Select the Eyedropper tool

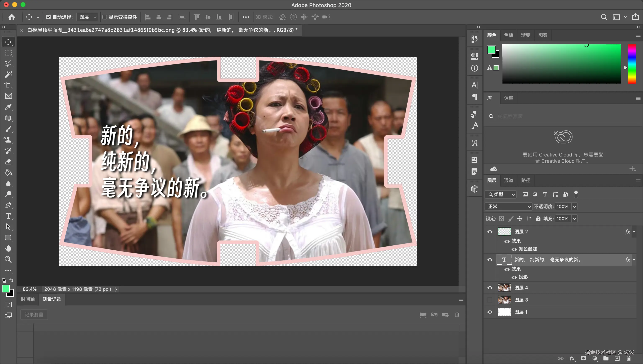click(x=8, y=107)
